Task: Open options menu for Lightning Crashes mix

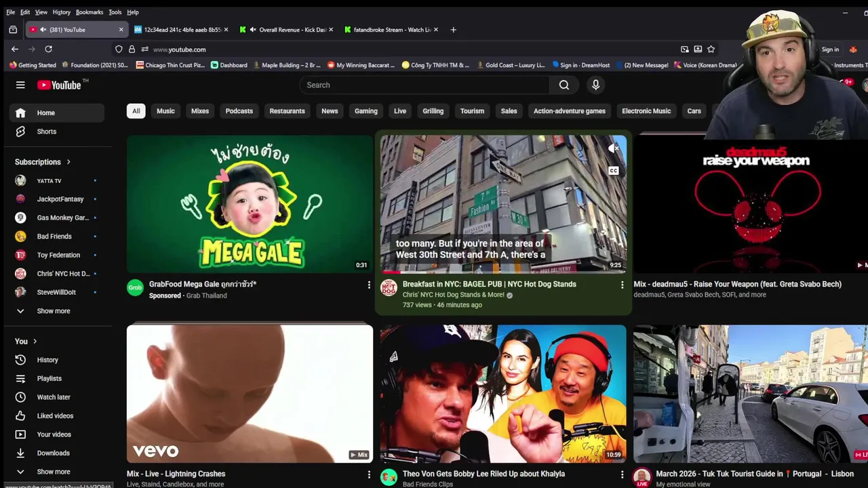Action: pyautogui.click(x=369, y=474)
